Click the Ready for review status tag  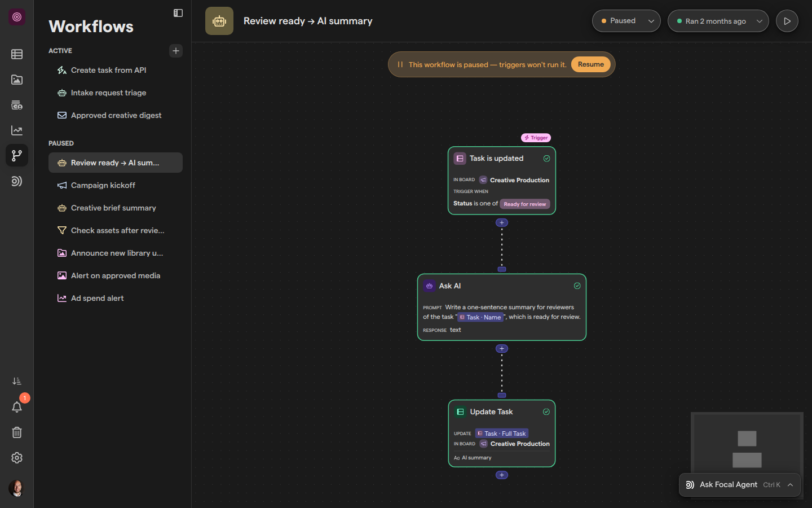tap(525, 204)
